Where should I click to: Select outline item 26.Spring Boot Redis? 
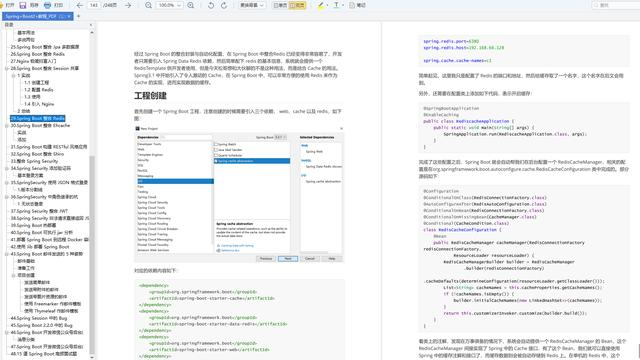38,54
